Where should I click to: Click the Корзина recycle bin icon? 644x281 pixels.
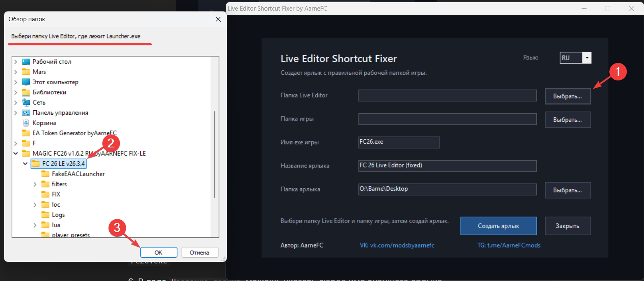click(26, 123)
